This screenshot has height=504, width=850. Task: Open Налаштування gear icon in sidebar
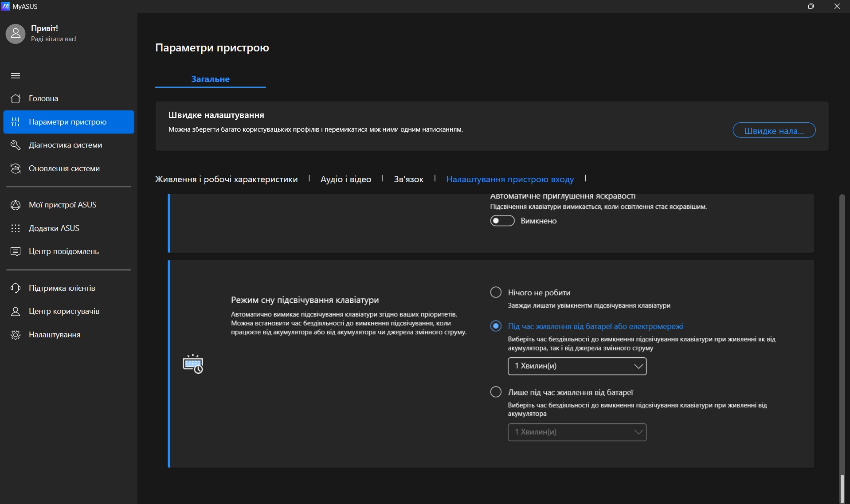(x=16, y=335)
